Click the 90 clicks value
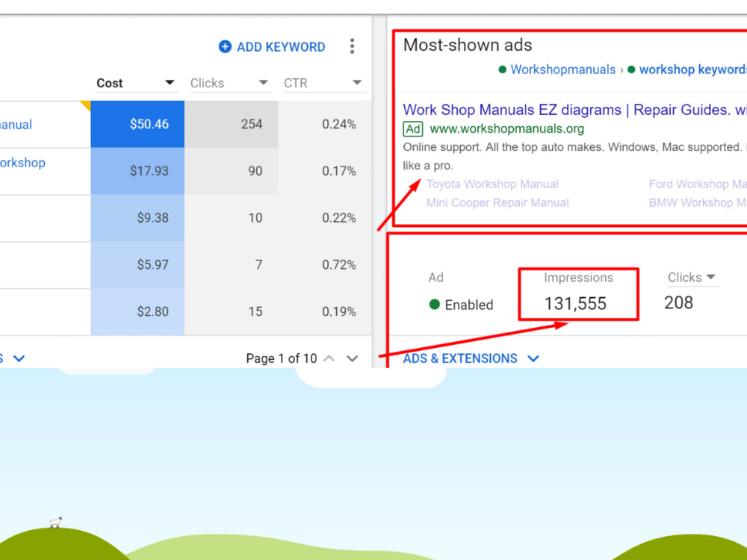747x560 pixels. point(255,171)
